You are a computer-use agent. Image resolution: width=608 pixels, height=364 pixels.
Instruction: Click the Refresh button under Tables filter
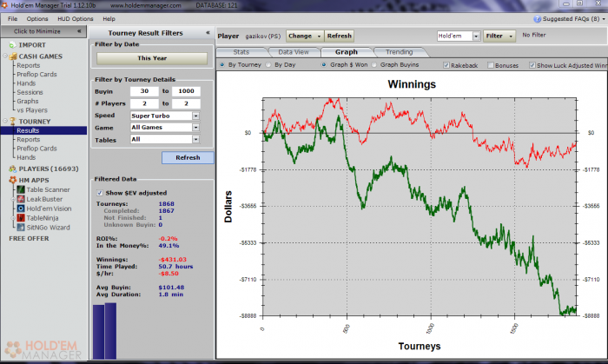coord(188,158)
